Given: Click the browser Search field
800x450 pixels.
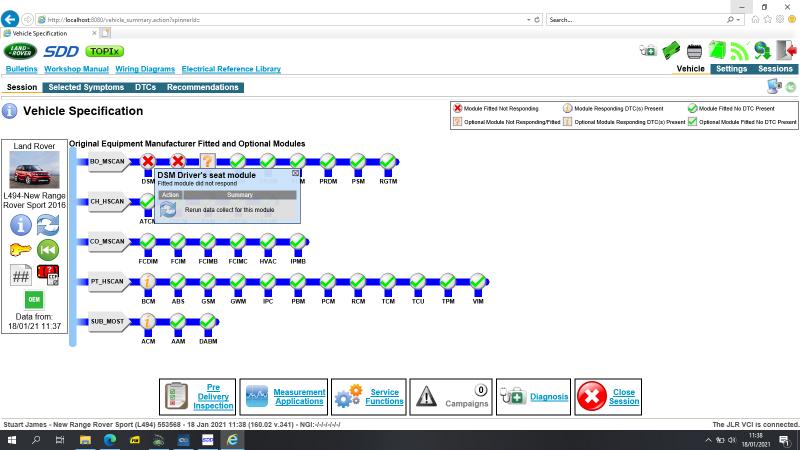Looking at the screenshot, I should point(636,20).
